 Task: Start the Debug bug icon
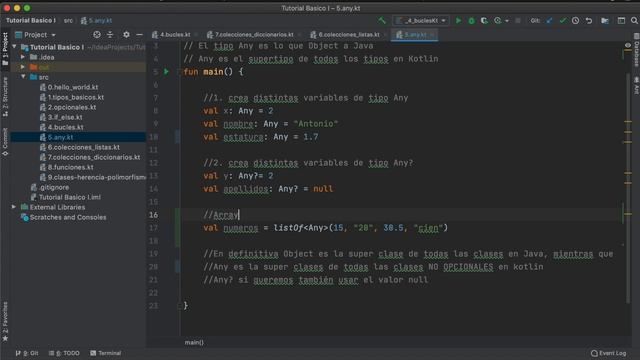471,20
